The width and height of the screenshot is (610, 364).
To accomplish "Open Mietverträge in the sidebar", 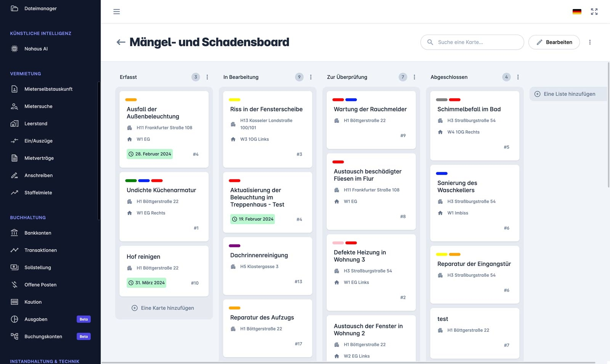I will [x=39, y=158].
